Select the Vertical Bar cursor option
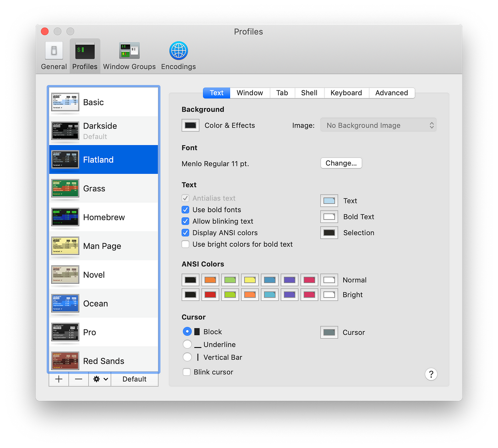The height and width of the screenshot is (448, 498). point(187,357)
